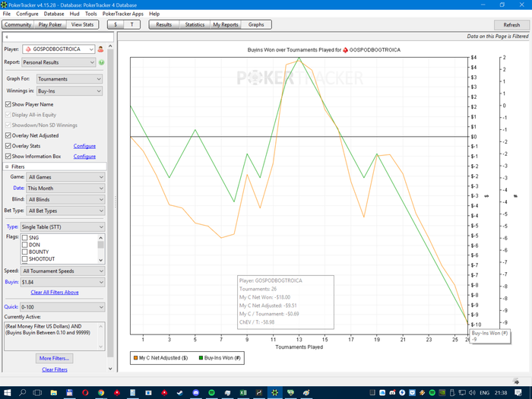Image resolution: width=532 pixels, height=399 pixels.
Task: Click Configure link for Overlay Stats
Action: [x=84, y=146]
